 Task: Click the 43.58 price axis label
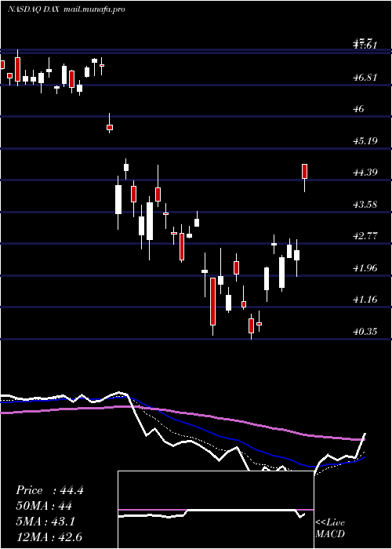click(365, 204)
